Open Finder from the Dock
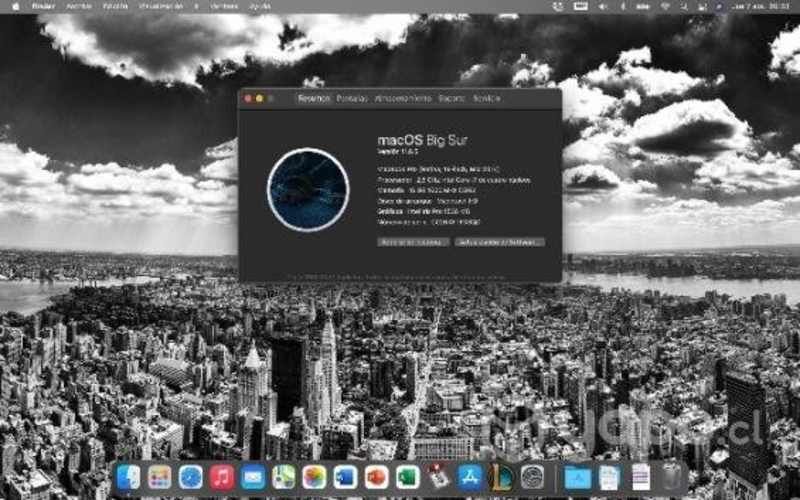 [128, 478]
